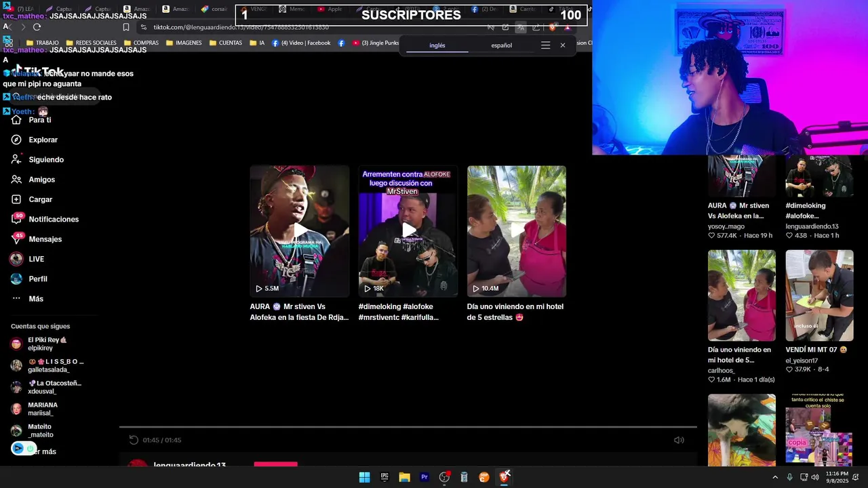
Task: Bookmark this page via the bookmark icon
Action: (x=126, y=27)
